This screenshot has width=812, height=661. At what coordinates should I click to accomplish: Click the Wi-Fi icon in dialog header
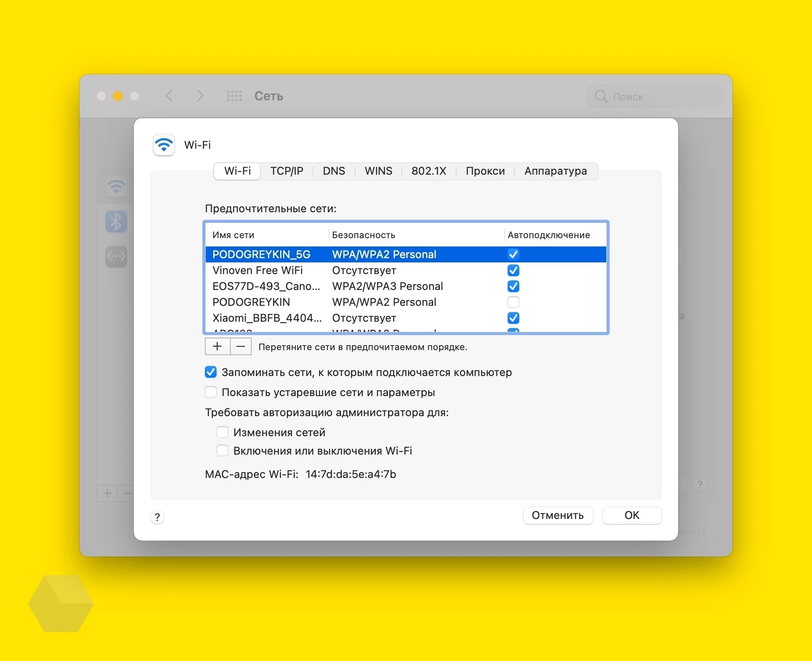click(163, 145)
